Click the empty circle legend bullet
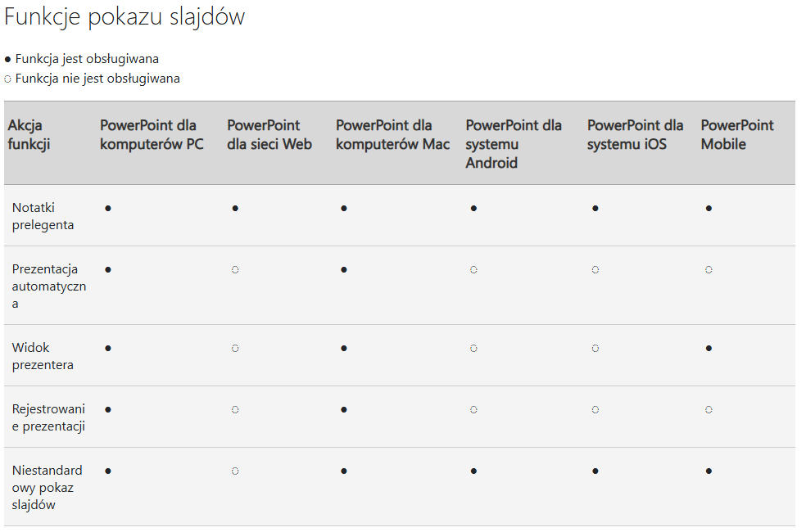806x532 pixels. tap(7, 79)
